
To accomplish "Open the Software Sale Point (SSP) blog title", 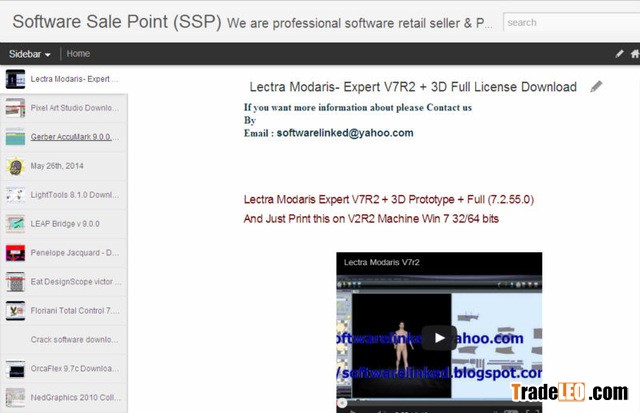I will pos(117,22).
